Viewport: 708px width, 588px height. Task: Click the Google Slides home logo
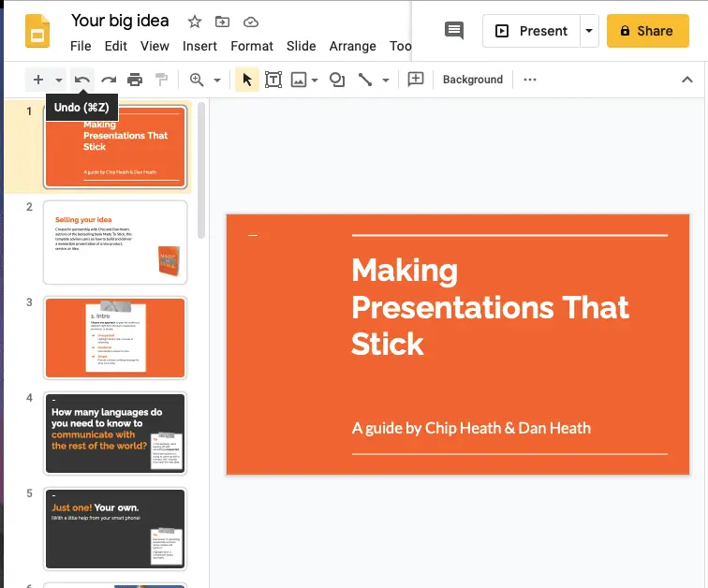37,31
